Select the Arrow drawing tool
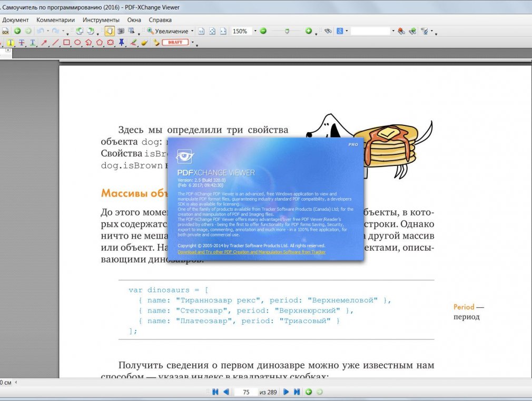The width and height of the screenshot is (532, 401). (x=44, y=43)
